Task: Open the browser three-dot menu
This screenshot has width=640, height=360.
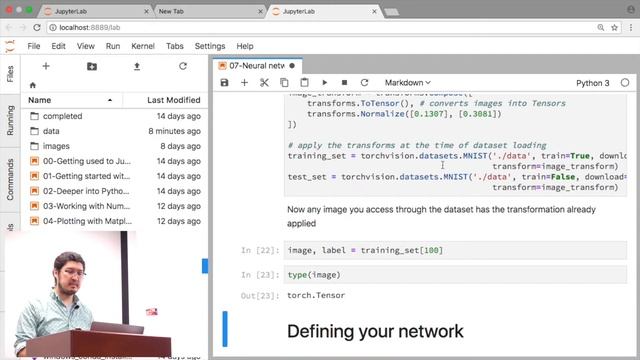Action: pos(631,27)
